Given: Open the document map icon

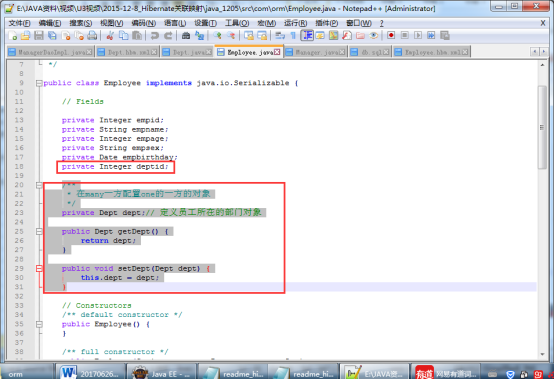Looking at the screenshot, I should 334,35.
